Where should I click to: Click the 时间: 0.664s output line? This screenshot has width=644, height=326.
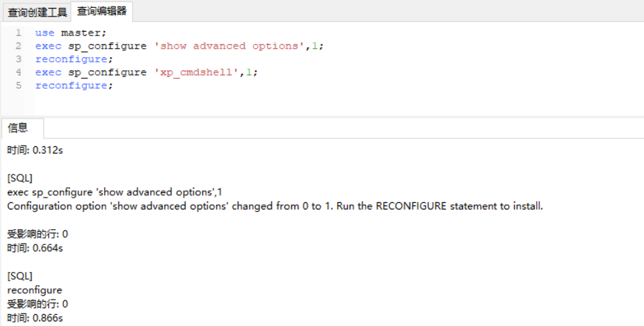coord(35,248)
